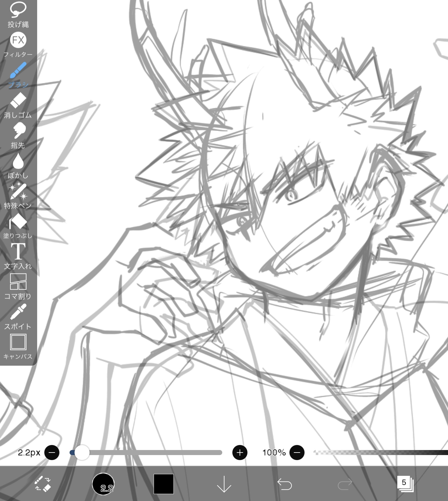448x501 pixels.
Task: Increase brush size with plus button
Action: [x=240, y=453]
